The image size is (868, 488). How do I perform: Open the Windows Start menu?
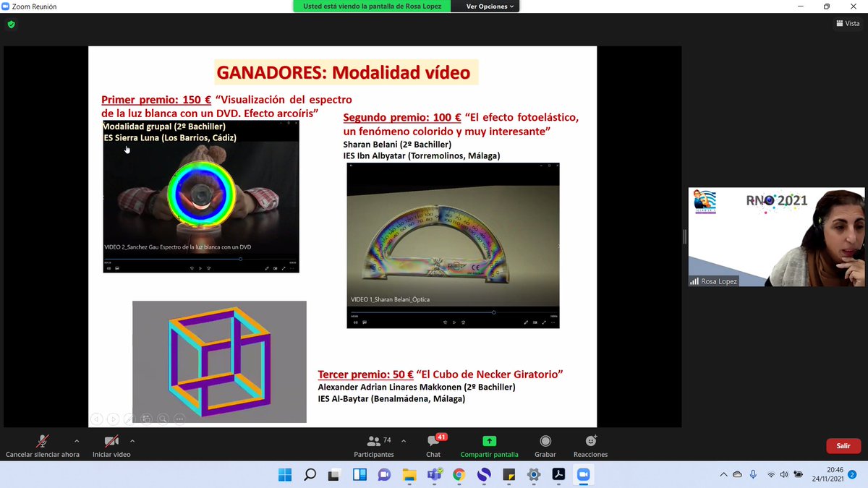tap(285, 474)
